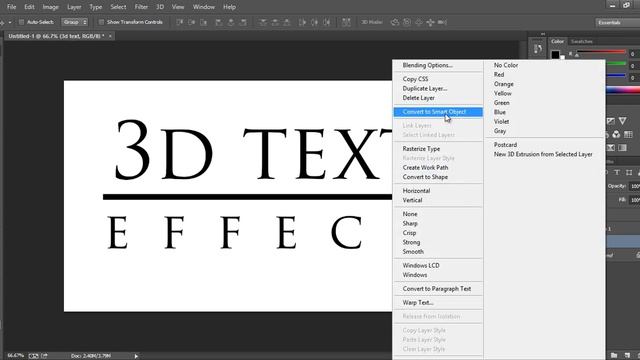Click the 3D roll mode icon
The height and width of the screenshot is (360, 640).
point(407,22)
